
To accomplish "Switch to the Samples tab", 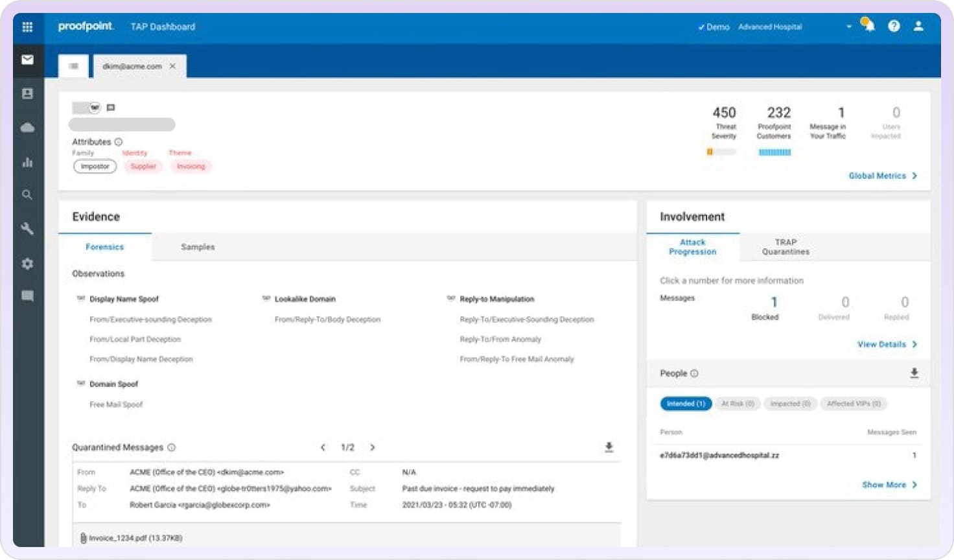I will 198,247.
